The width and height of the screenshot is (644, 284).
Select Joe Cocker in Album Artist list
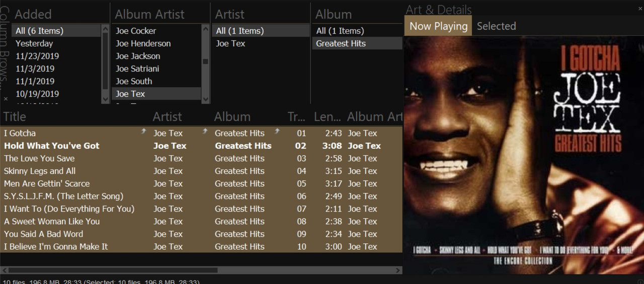point(156,31)
